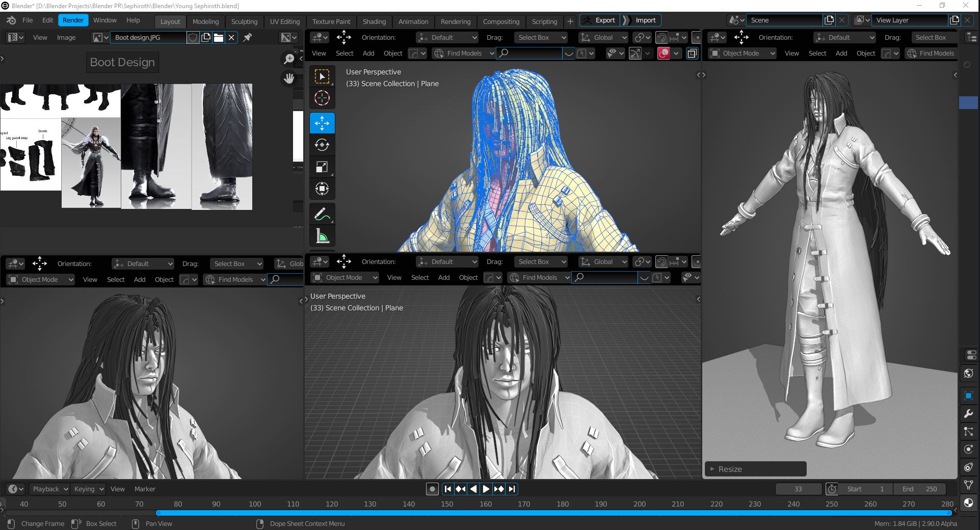Switch to UV Editing workspace tab
This screenshot has height=530, width=980.
point(285,21)
